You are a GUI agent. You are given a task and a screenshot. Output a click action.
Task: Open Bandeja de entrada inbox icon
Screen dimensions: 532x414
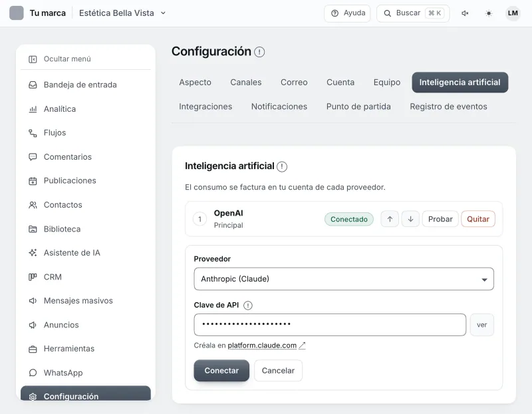pyautogui.click(x=33, y=85)
